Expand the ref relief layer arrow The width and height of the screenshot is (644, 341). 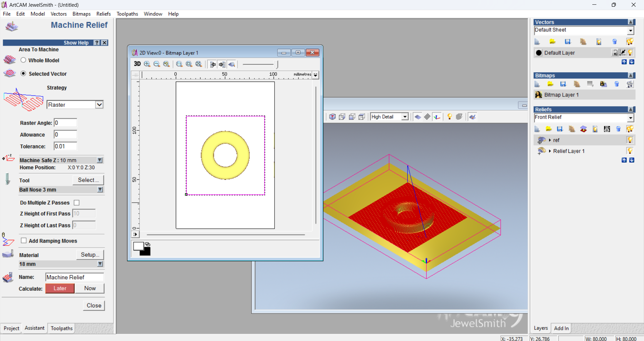550,140
